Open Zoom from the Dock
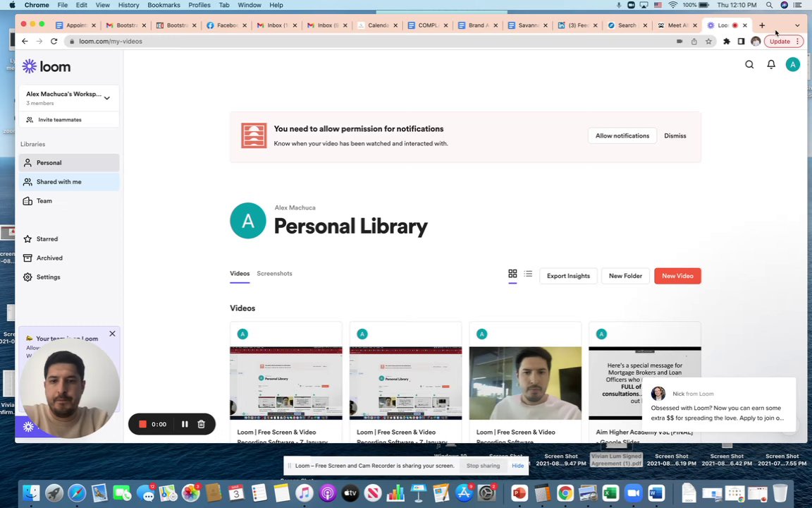 click(634, 492)
